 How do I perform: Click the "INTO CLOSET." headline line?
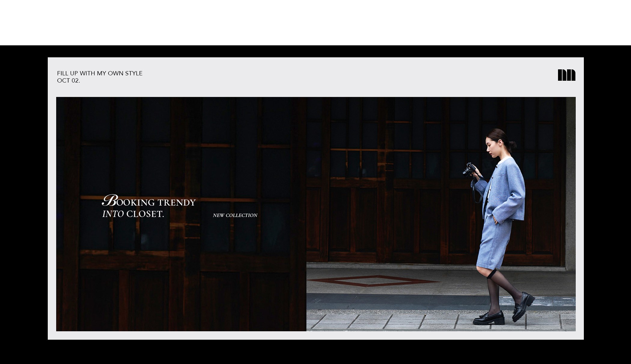[133, 214]
